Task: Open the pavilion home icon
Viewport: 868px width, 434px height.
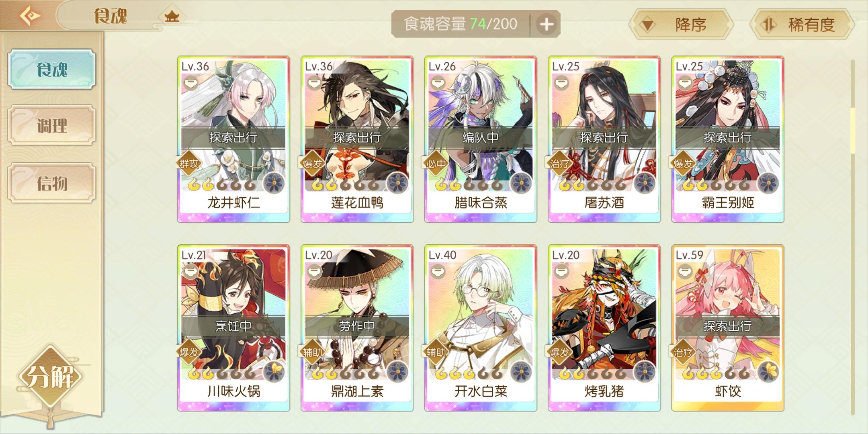Action: 172,16
